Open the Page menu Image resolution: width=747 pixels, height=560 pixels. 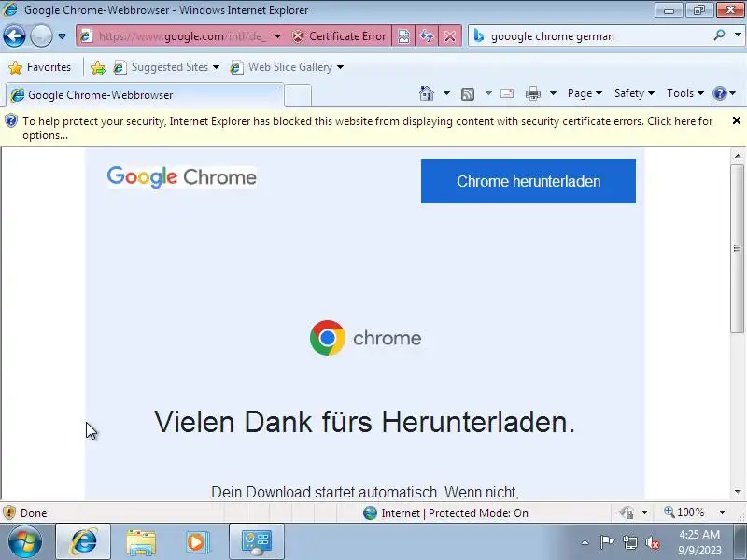coord(585,93)
